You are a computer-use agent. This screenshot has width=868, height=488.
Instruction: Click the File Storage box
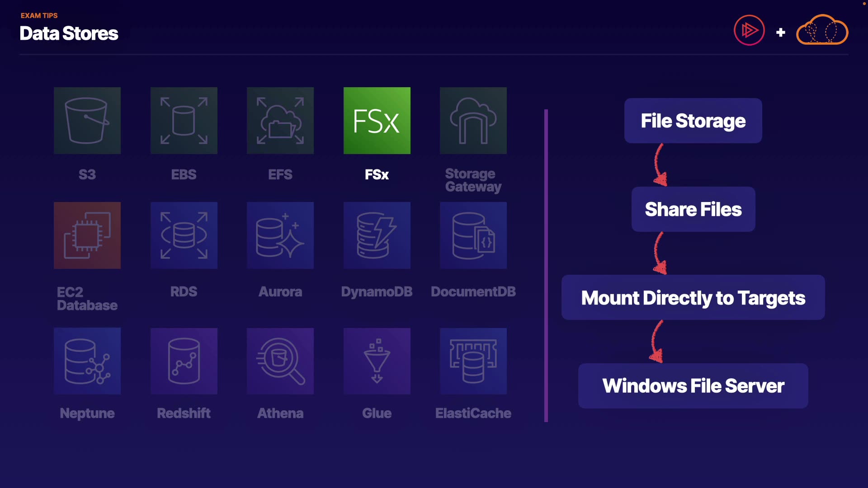tap(693, 121)
